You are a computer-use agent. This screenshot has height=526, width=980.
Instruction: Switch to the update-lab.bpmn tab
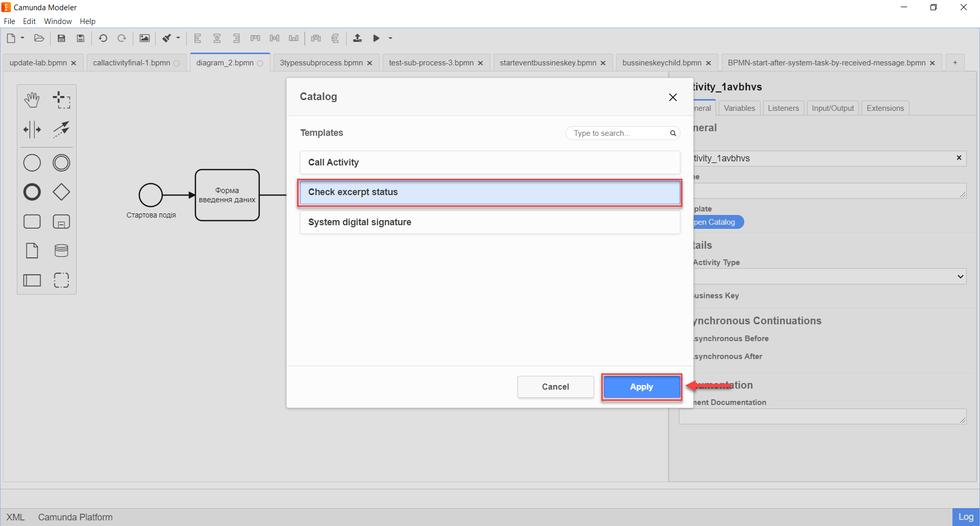38,63
